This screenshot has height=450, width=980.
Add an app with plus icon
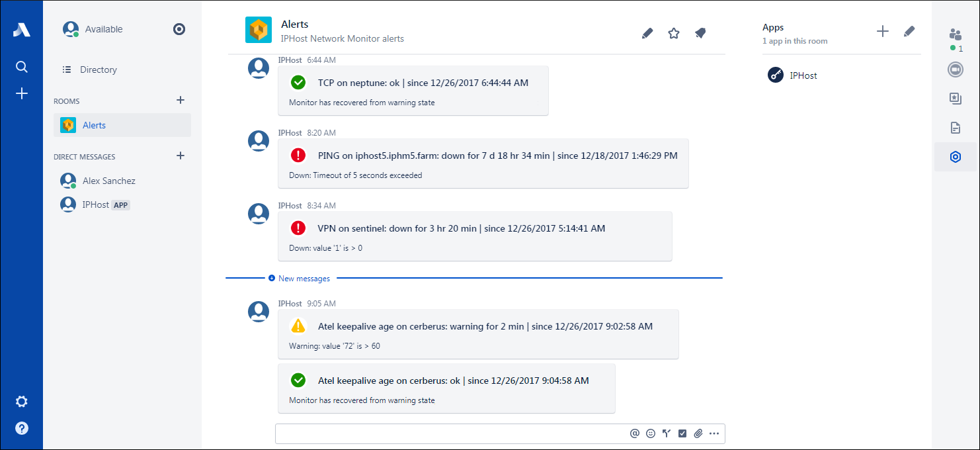pos(883,31)
